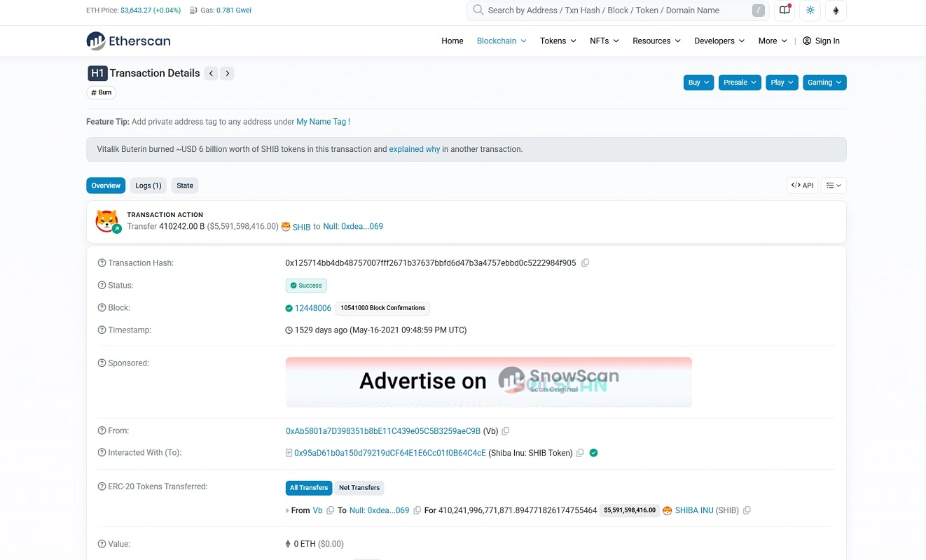Expand the Play dropdown
The height and width of the screenshot is (560, 926).
pos(782,83)
